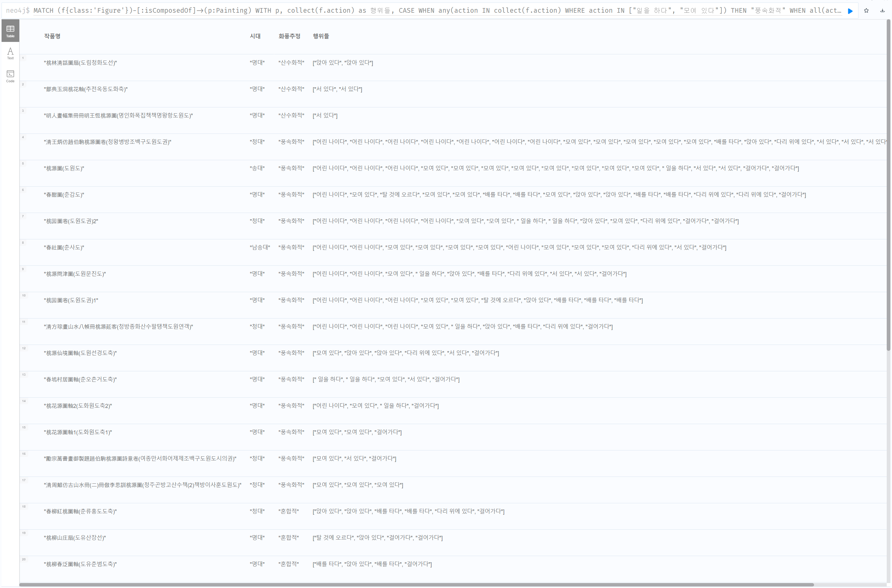Select the 桃源圖(도원도) painting name cell

(64, 168)
